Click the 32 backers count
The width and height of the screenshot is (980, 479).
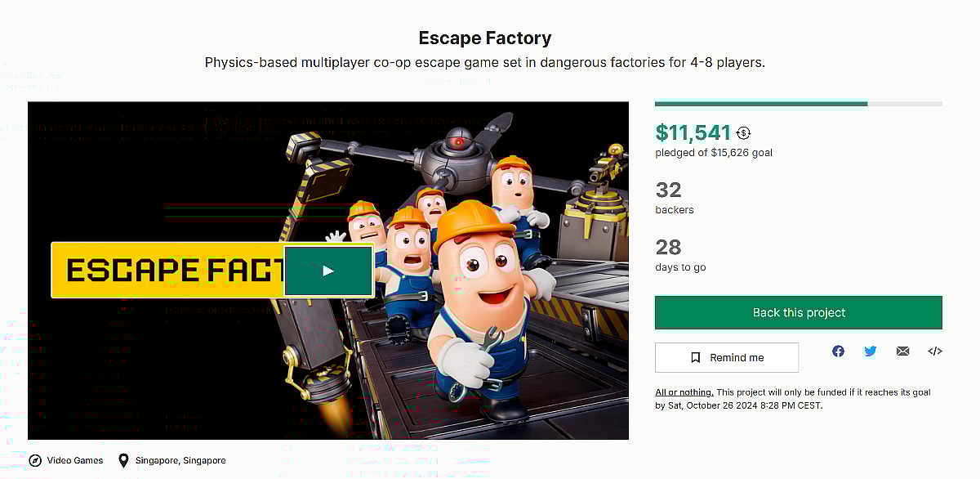(x=668, y=190)
